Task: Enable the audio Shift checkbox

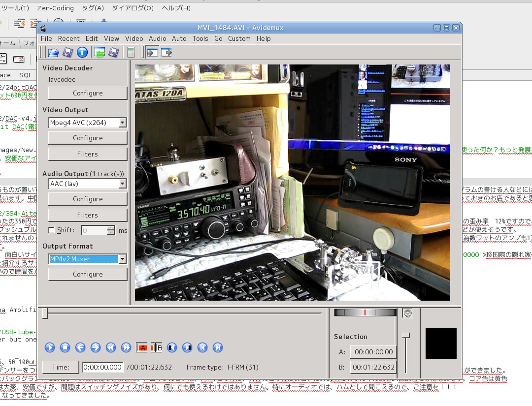Action: 51,230
